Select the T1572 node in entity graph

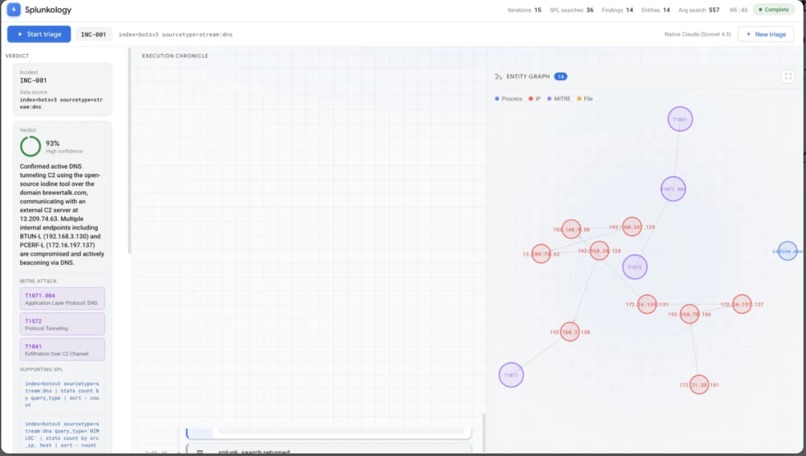[635, 267]
